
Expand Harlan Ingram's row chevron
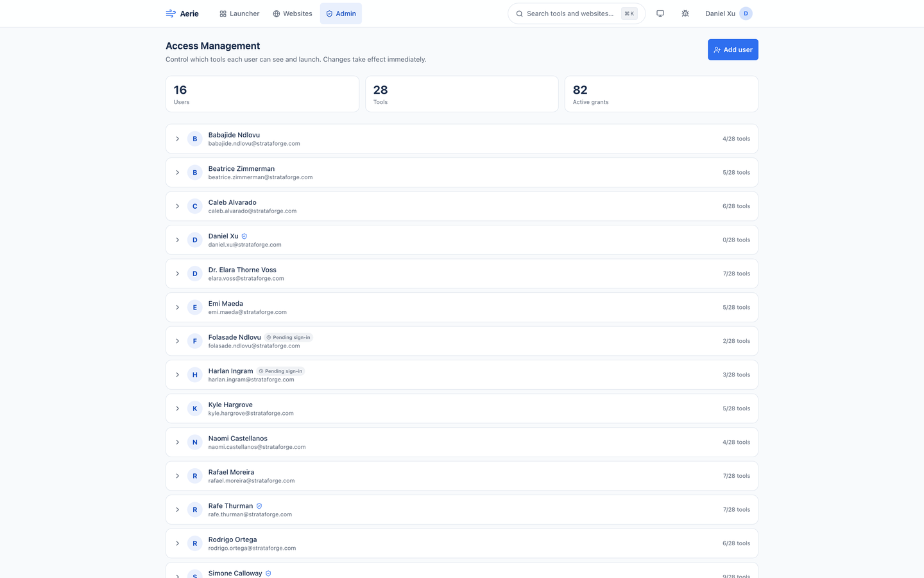click(x=178, y=375)
